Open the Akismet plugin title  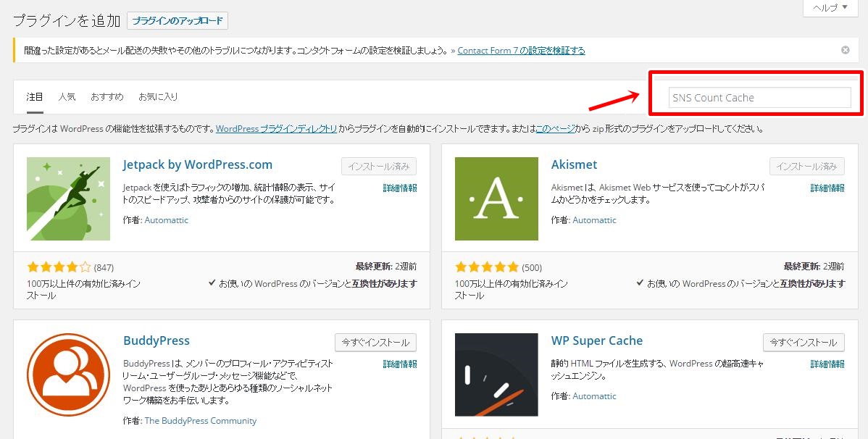[x=574, y=165]
